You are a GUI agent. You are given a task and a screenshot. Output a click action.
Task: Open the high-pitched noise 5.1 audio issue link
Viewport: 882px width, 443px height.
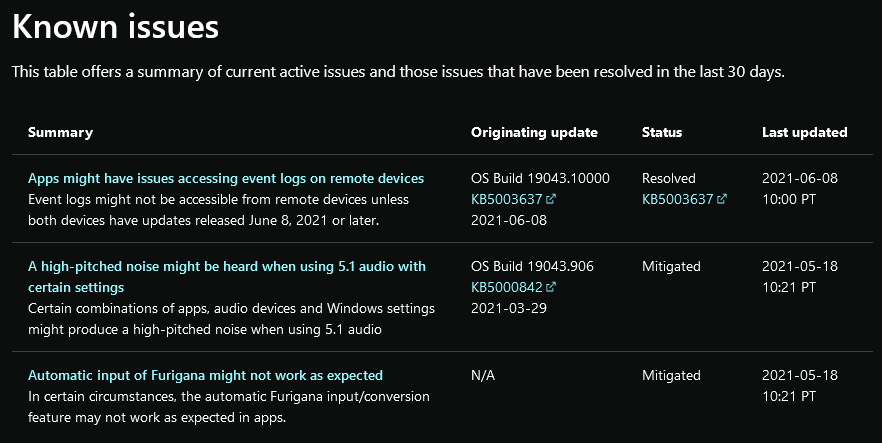tap(227, 277)
